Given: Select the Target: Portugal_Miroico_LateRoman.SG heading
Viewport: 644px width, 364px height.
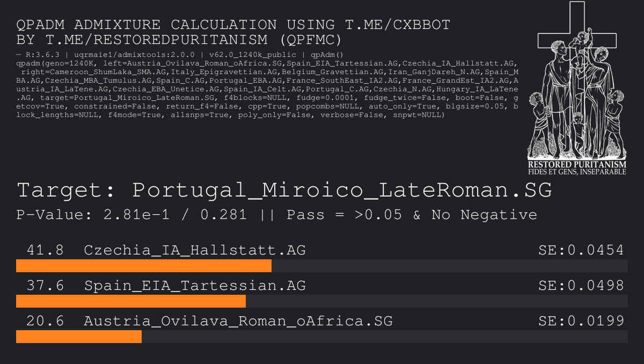Looking at the screenshot, I should click(284, 191).
